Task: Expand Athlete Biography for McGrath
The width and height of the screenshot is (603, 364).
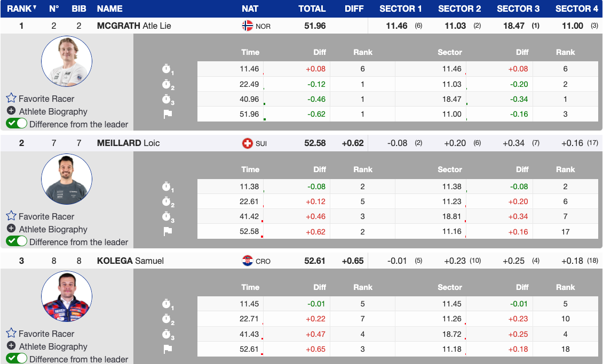Action: 11,111
